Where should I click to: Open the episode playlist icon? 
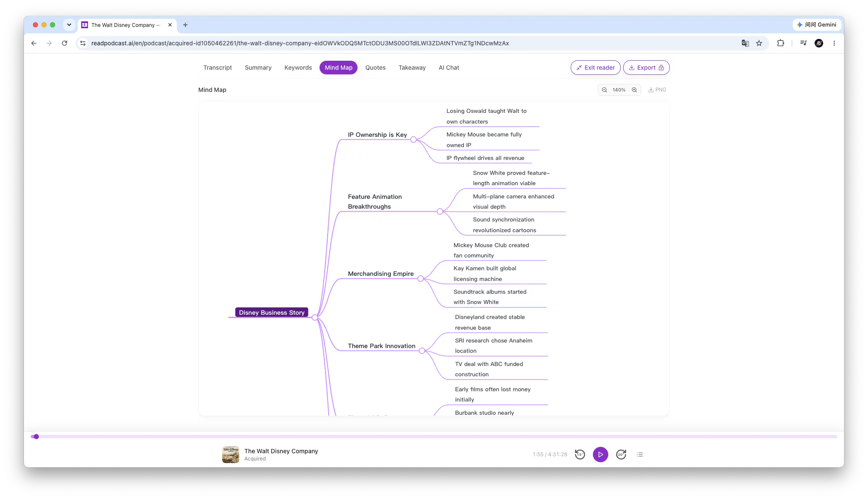(x=639, y=455)
